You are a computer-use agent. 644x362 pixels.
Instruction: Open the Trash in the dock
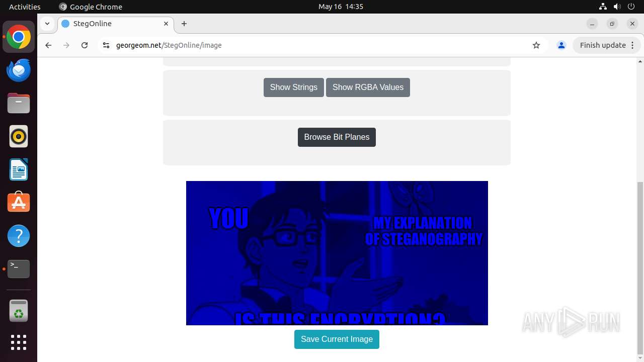(x=19, y=311)
